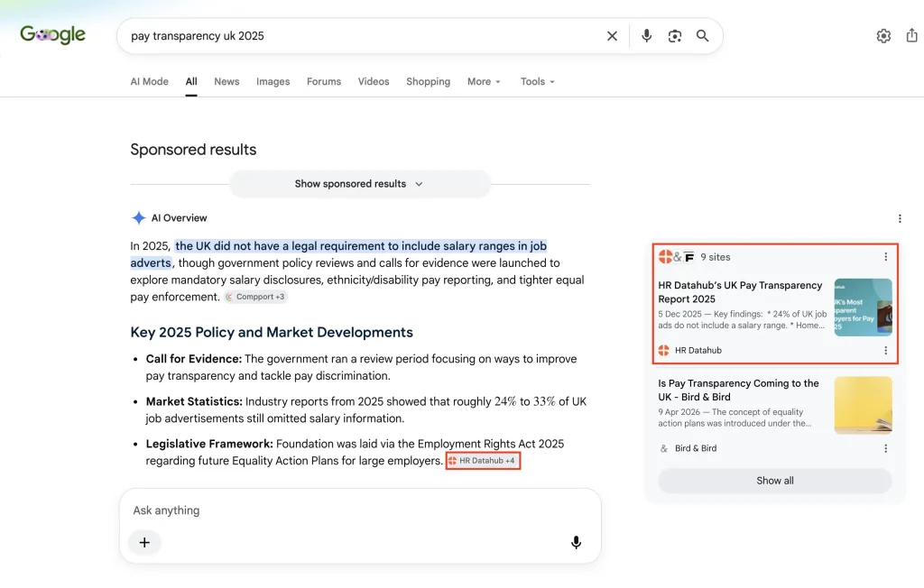The width and height of the screenshot is (924, 588).
Task: Click the Google logo
Action: point(52,35)
